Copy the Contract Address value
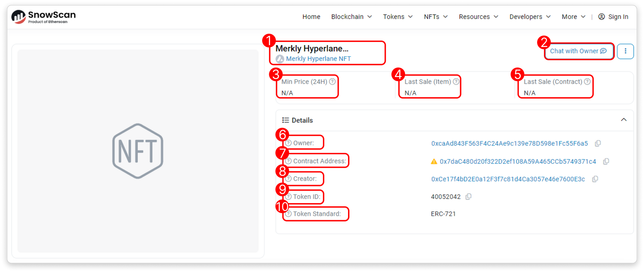The width and height of the screenshot is (644, 272). click(x=606, y=162)
